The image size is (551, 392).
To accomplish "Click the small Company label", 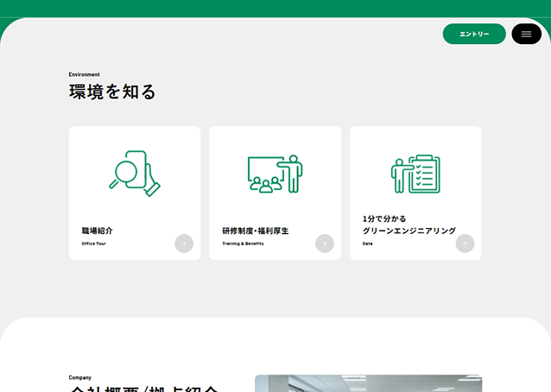I will coord(80,377).
